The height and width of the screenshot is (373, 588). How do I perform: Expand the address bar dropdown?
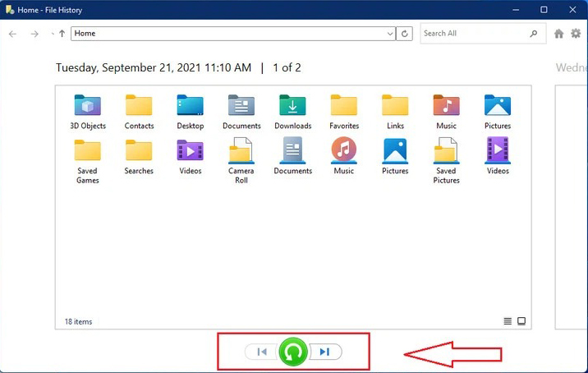[390, 34]
